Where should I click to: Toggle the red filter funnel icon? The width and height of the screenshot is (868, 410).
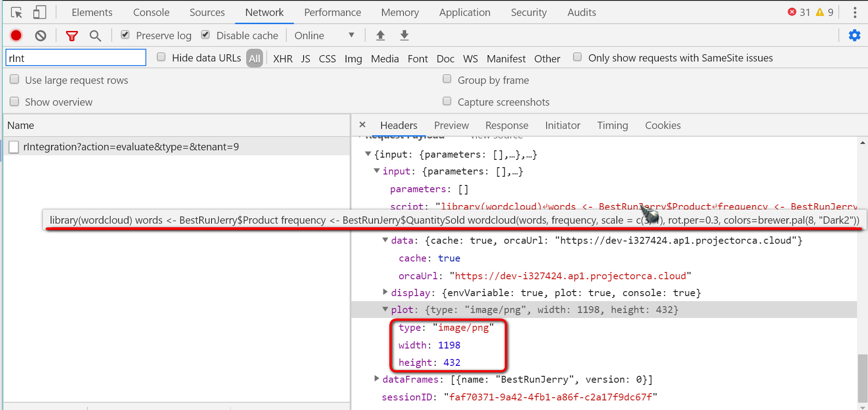pyautogui.click(x=72, y=36)
